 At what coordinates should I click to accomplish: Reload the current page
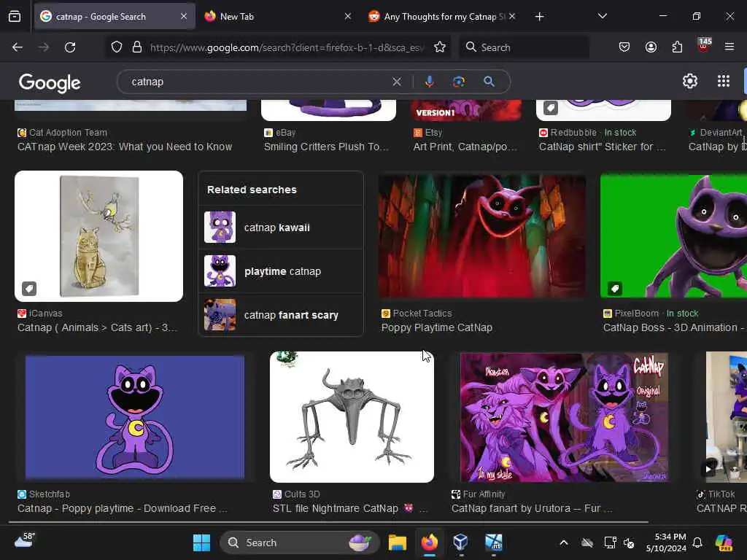(x=70, y=47)
